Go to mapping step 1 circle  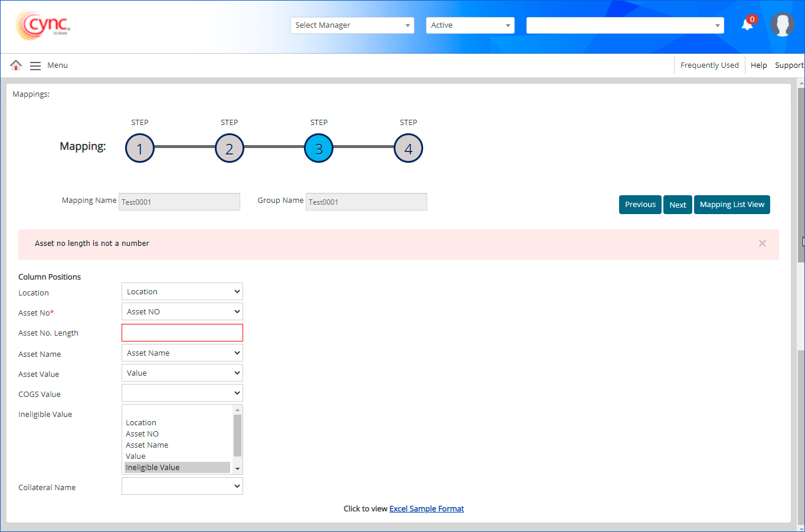[140, 149]
